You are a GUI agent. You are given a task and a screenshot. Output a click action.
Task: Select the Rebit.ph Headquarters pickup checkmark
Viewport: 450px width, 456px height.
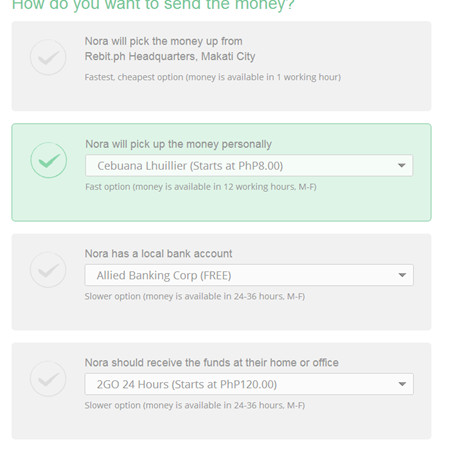48,57
